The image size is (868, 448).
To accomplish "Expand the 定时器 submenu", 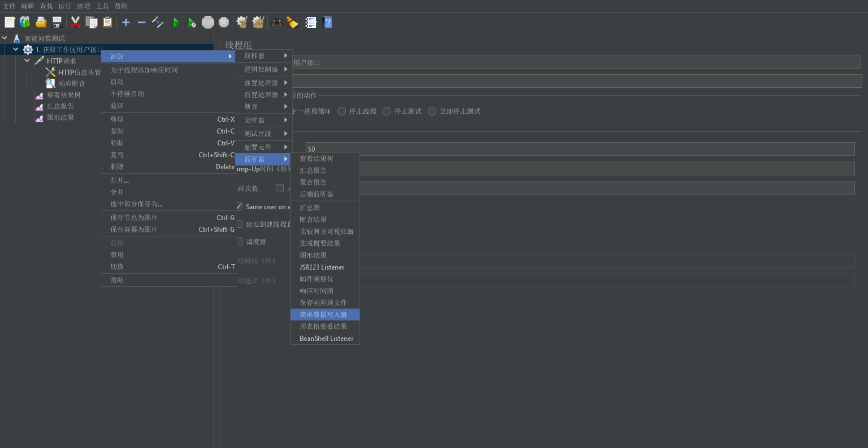I will (264, 120).
